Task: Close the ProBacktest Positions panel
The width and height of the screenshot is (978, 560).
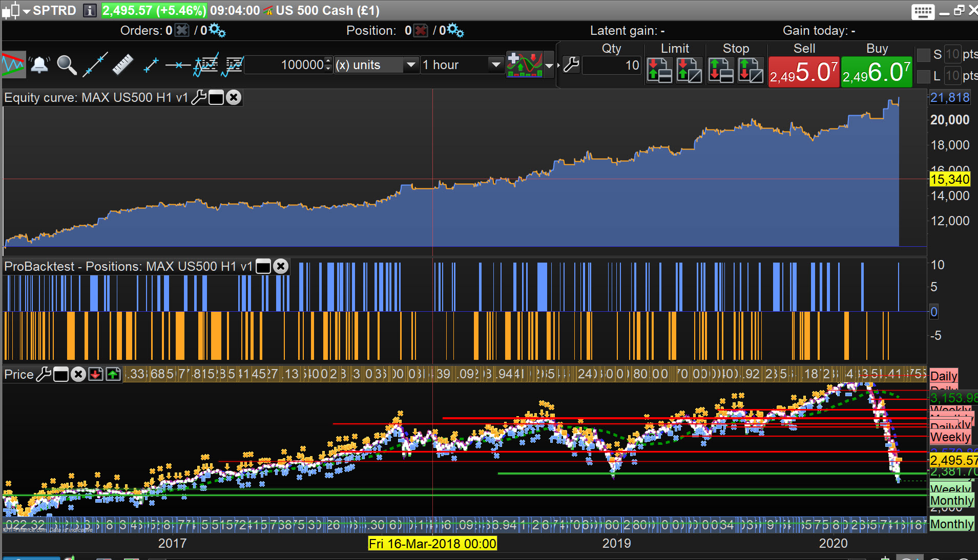Action: (280, 266)
